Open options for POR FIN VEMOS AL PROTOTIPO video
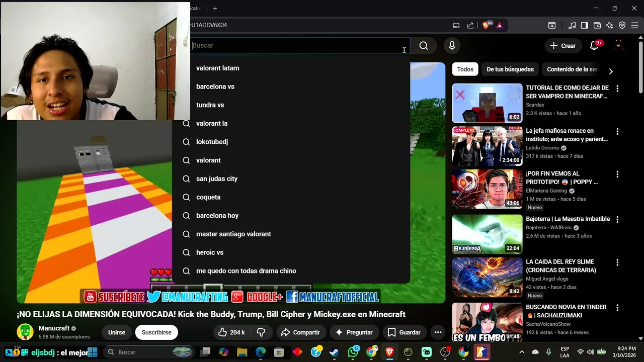The image size is (644, 362). [617, 174]
